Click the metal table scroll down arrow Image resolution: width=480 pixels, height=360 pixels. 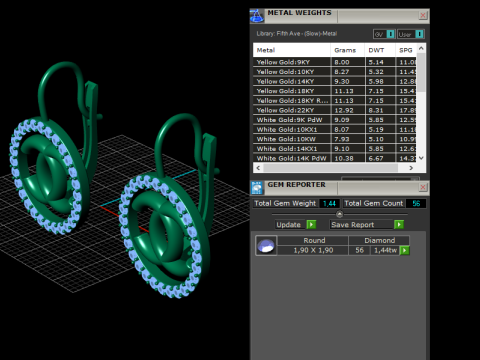coord(421,158)
